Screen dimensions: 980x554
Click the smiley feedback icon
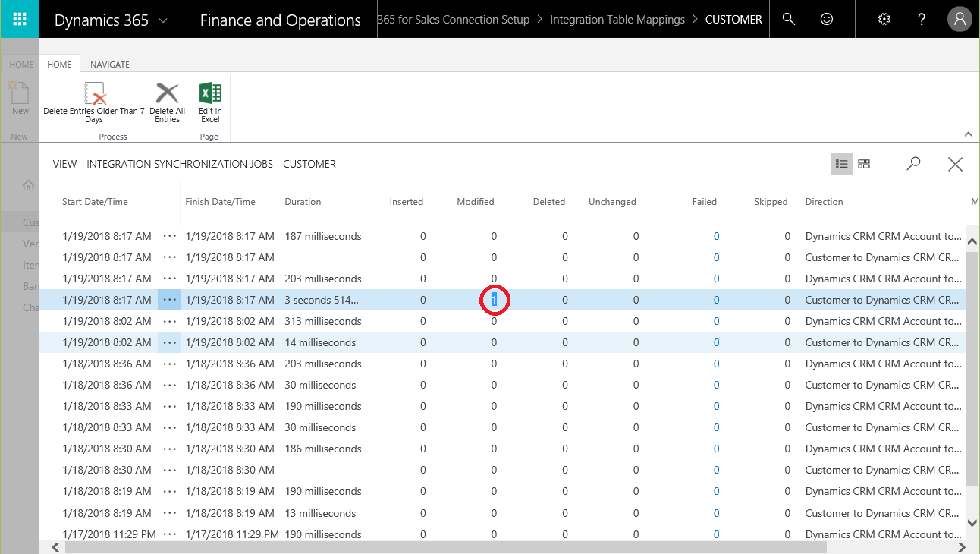click(827, 19)
